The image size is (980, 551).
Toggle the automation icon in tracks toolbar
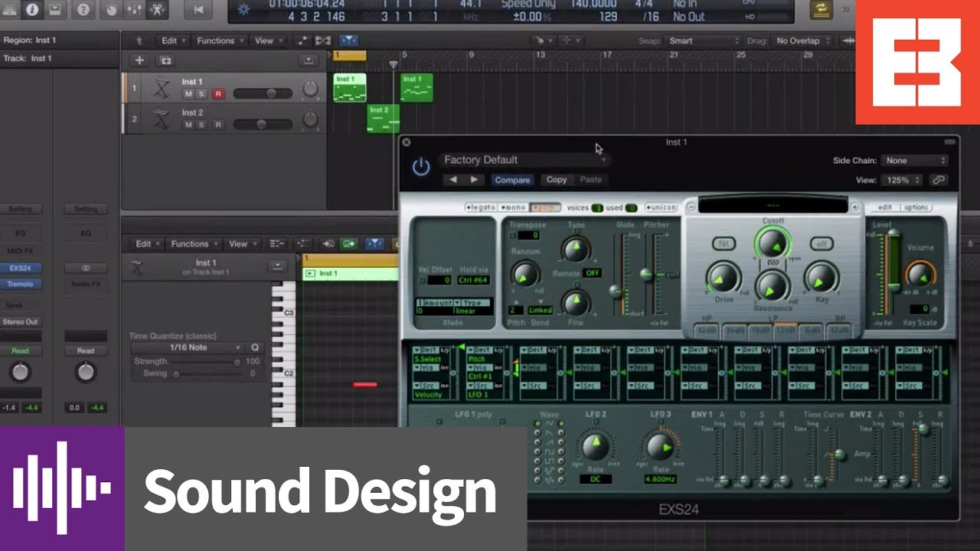coord(302,41)
